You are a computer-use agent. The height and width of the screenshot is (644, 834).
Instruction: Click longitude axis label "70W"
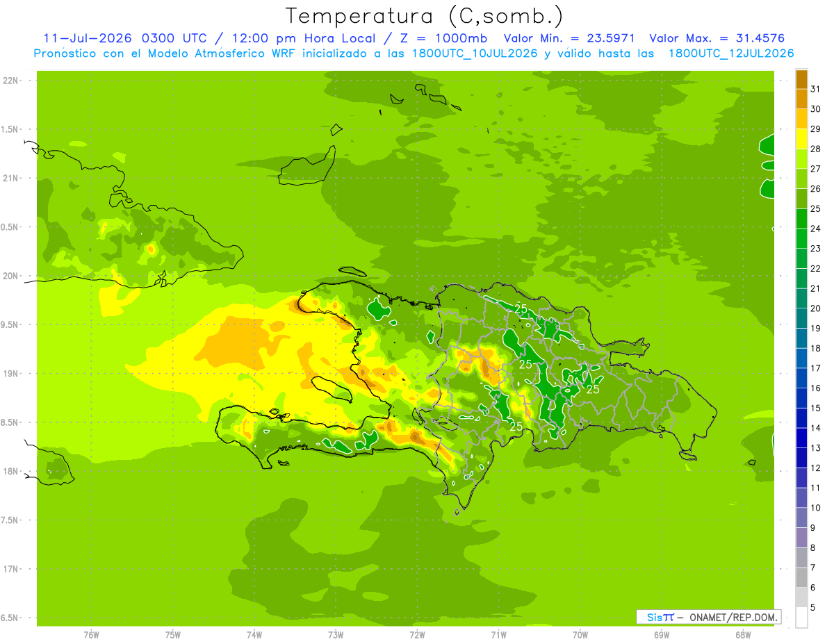[580, 634]
